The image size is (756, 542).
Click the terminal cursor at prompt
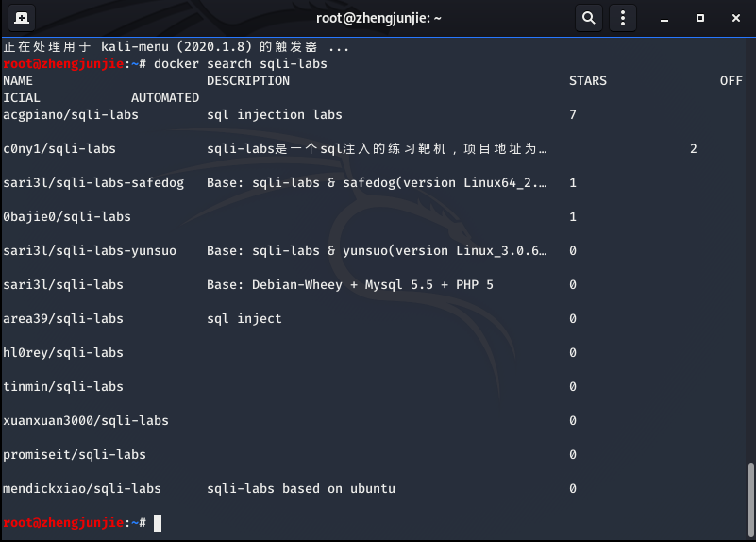point(158,522)
